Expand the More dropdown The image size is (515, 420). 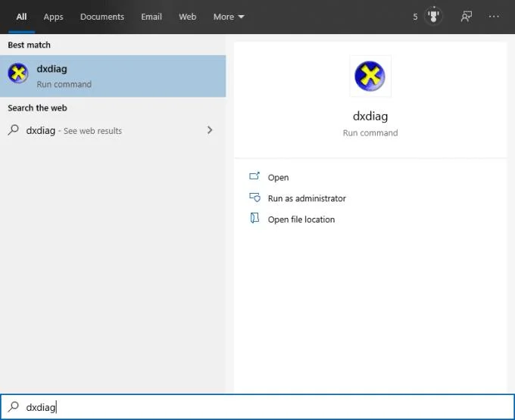229,17
